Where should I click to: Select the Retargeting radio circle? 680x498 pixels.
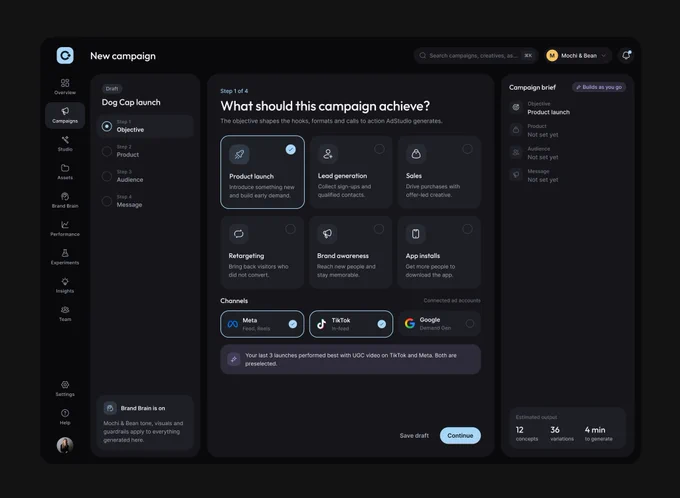(290, 229)
